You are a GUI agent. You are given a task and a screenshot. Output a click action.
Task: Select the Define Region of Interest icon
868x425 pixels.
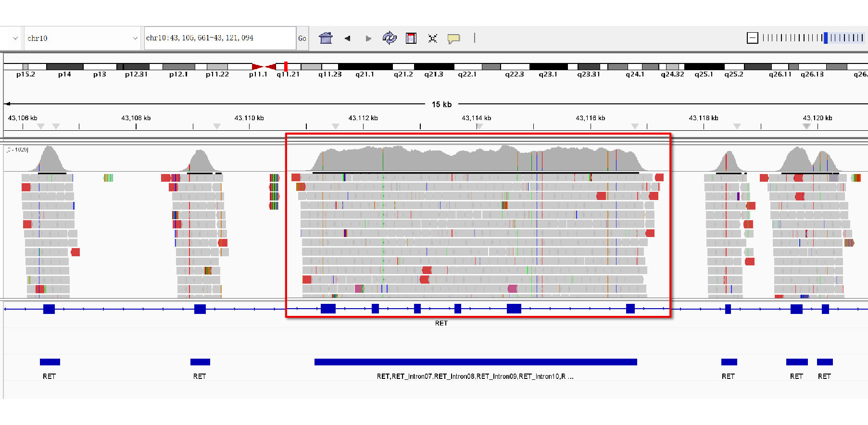[411, 38]
